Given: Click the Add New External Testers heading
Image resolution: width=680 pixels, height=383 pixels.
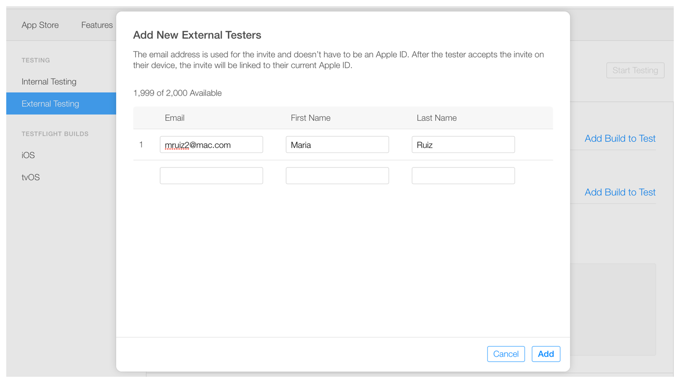Looking at the screenshot, I should point(197,35).
